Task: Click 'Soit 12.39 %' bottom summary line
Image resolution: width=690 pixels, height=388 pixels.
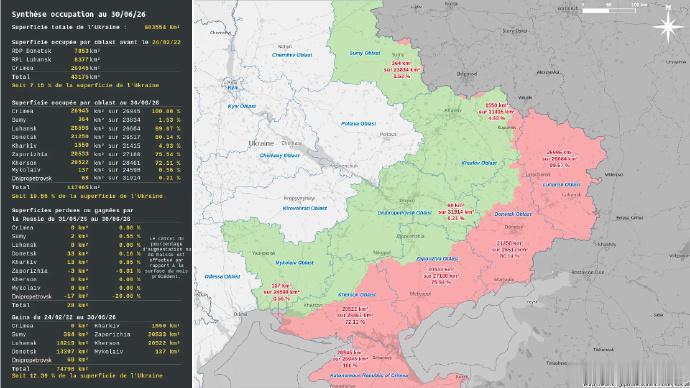Action: 87,376
